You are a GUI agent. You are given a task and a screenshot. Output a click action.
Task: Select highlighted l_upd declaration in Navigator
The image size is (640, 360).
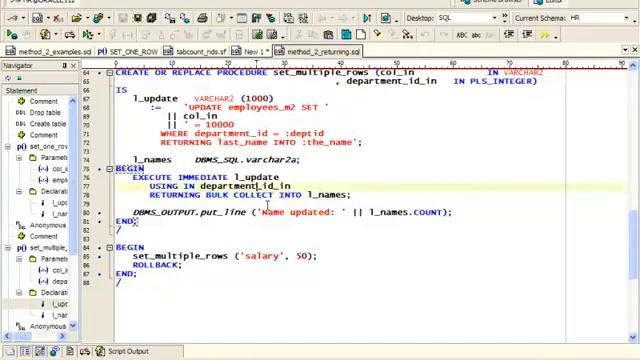coord(60,304)
